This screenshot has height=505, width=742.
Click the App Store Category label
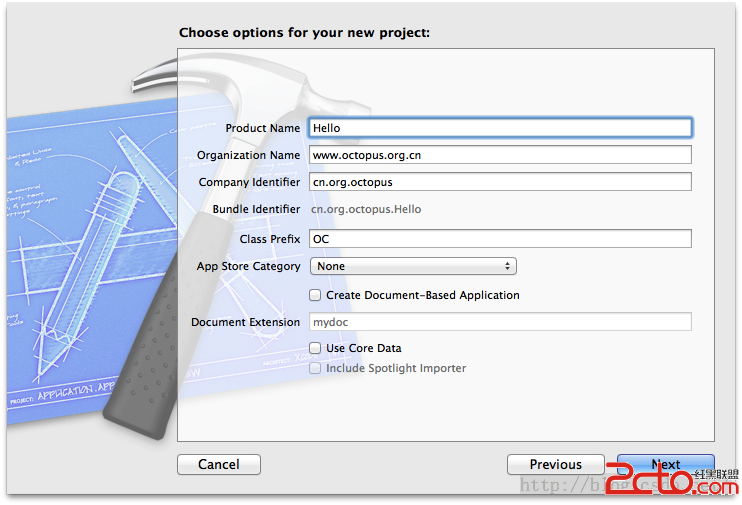(x=248, y=266)
